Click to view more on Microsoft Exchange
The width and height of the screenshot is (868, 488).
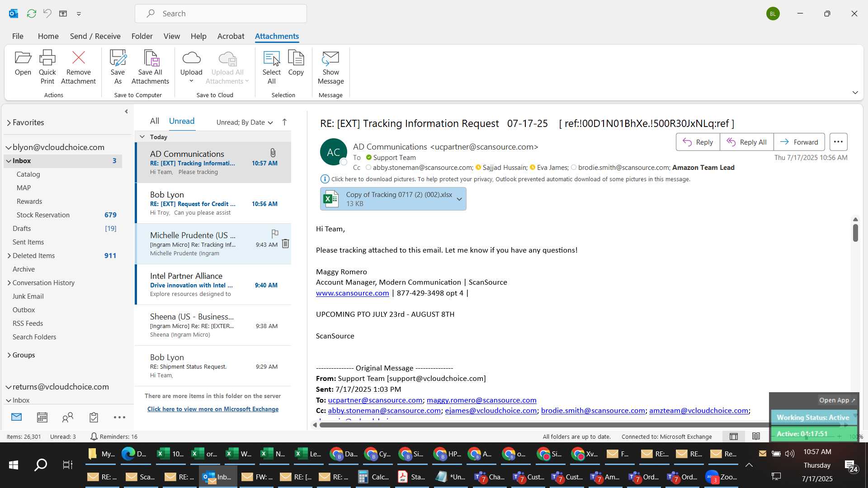(213, 409)
